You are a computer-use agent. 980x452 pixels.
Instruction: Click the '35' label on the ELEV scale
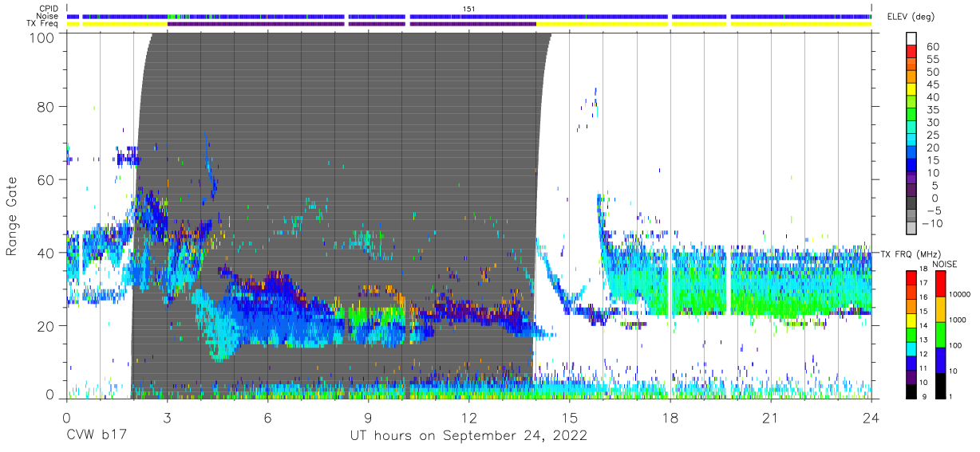tap(932, 109)
